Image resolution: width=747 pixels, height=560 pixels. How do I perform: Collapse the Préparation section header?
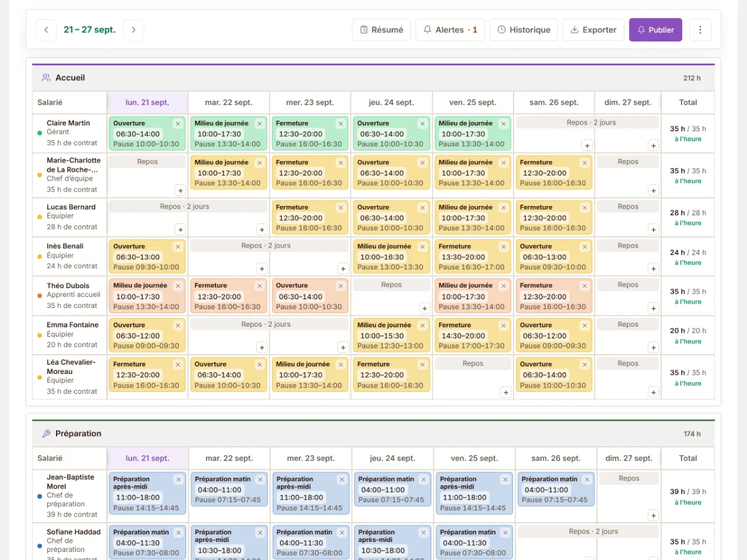pos(374,434)
